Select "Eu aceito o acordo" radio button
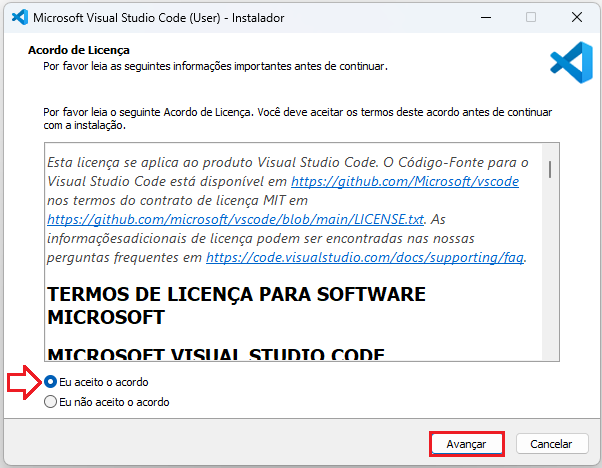The width and height of the screenshot is (602, 468). pos(50,382)
